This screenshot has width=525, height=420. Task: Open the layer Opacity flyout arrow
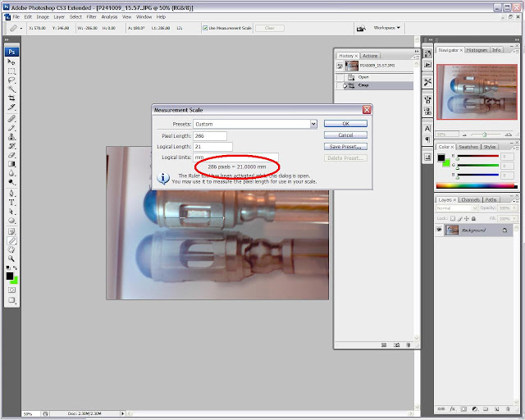pos(514,208)
